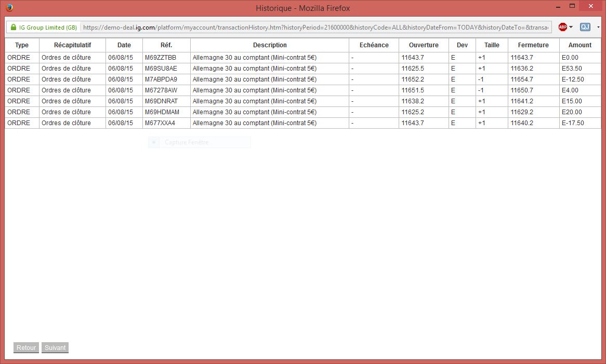Click size +1 in M677XXA4 row
Image resolution: width=606 pixels, height=364 pixels.
coord(481,123)
